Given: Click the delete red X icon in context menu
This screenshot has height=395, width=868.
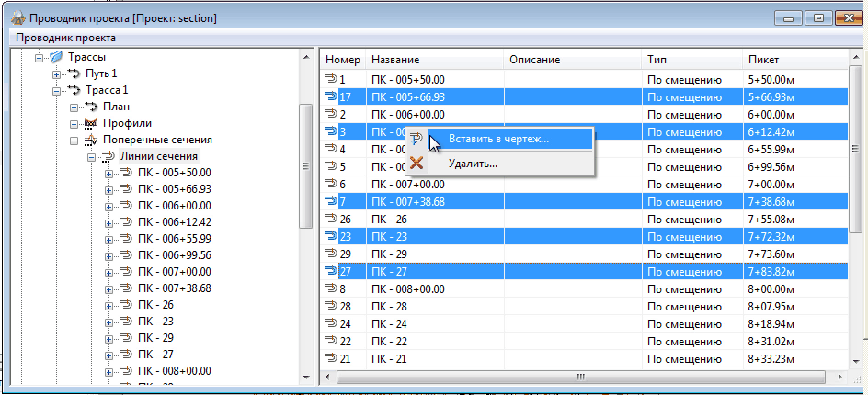Looking at the screenshot, I should [417, 164].
